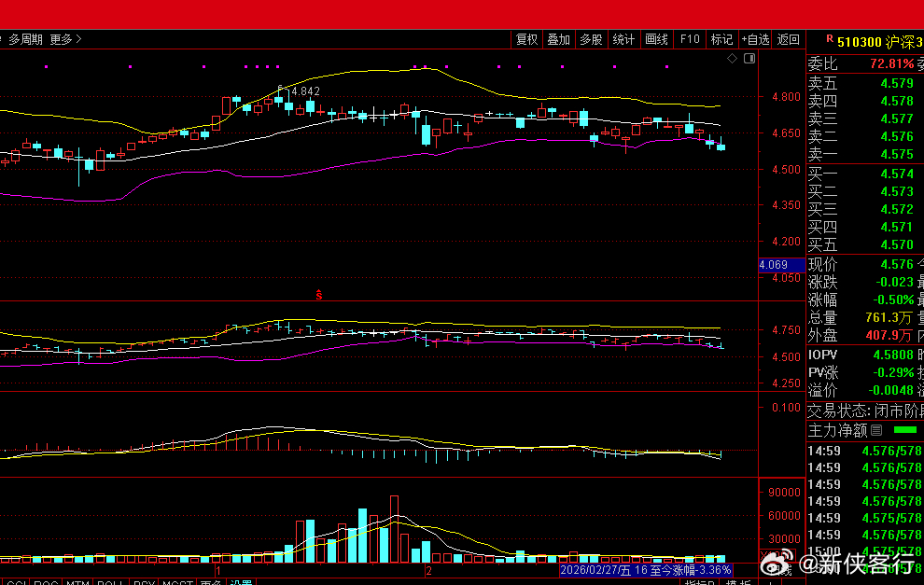Image resolution: width=924 pixels, height=585 pixels.
Task: Click the 叠加 overlay button
Action: pyautogui.click(x=559, y=39)
